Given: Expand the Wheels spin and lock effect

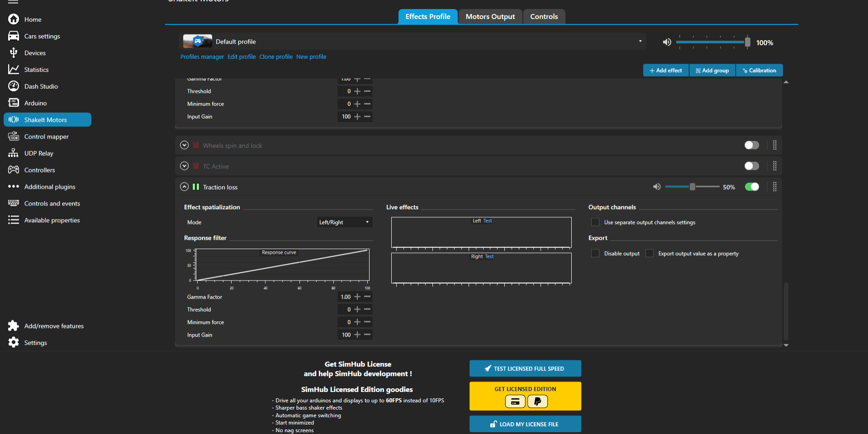Looking at the screenshot, I should point(184,145).
